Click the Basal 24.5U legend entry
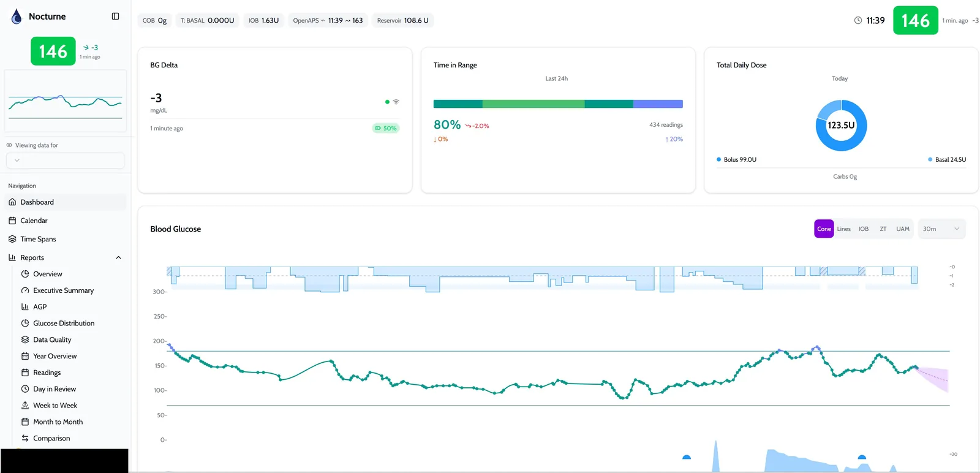 [x=947, y=159]
